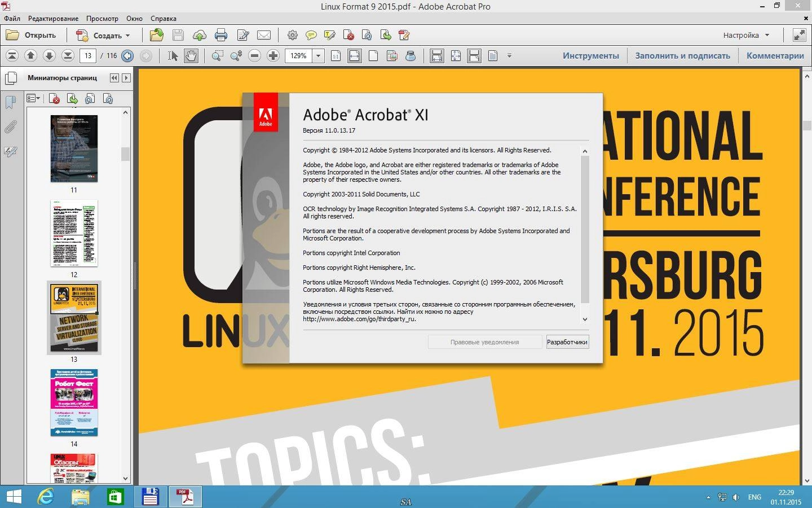This screenshot has width=812, height=508.
Task: Select page 12 thumbnail
Action: (x=74, y=233)
